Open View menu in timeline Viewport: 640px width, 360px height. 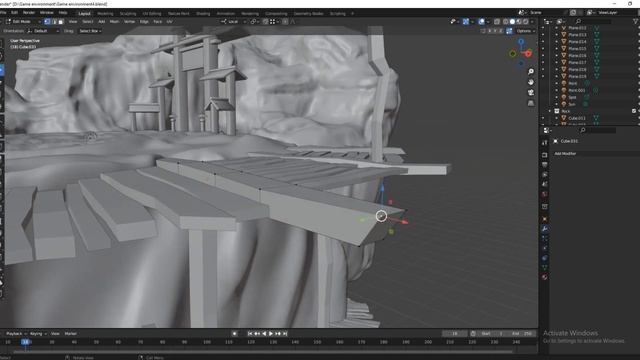coord(55,333)
